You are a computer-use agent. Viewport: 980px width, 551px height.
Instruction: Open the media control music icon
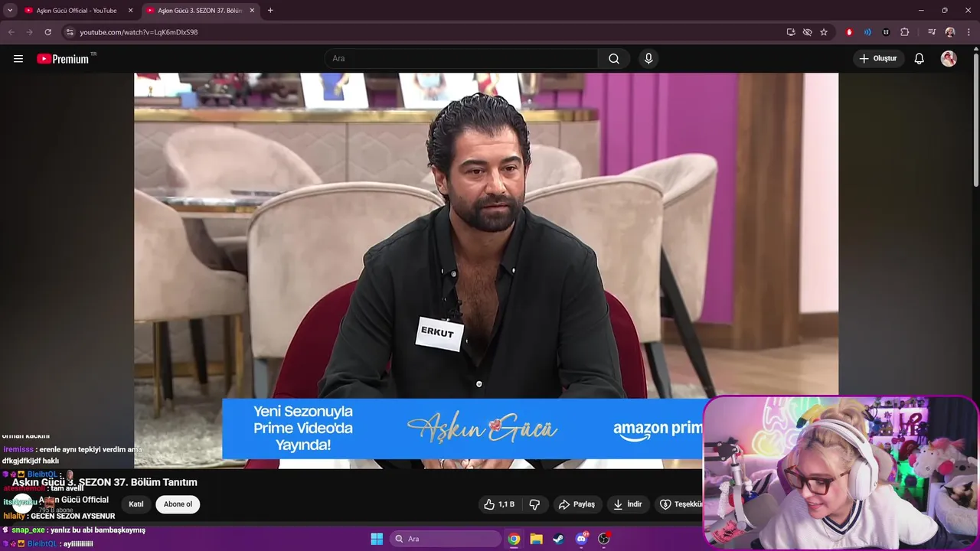coord(932,32)
